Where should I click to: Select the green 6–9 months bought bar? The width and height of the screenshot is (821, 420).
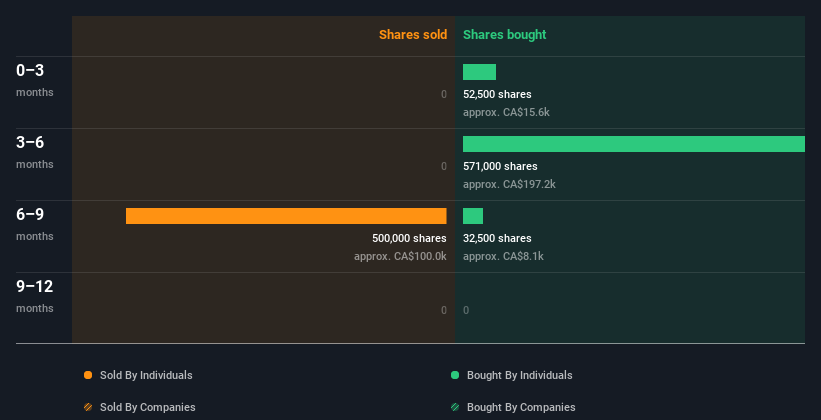point(473,216)
